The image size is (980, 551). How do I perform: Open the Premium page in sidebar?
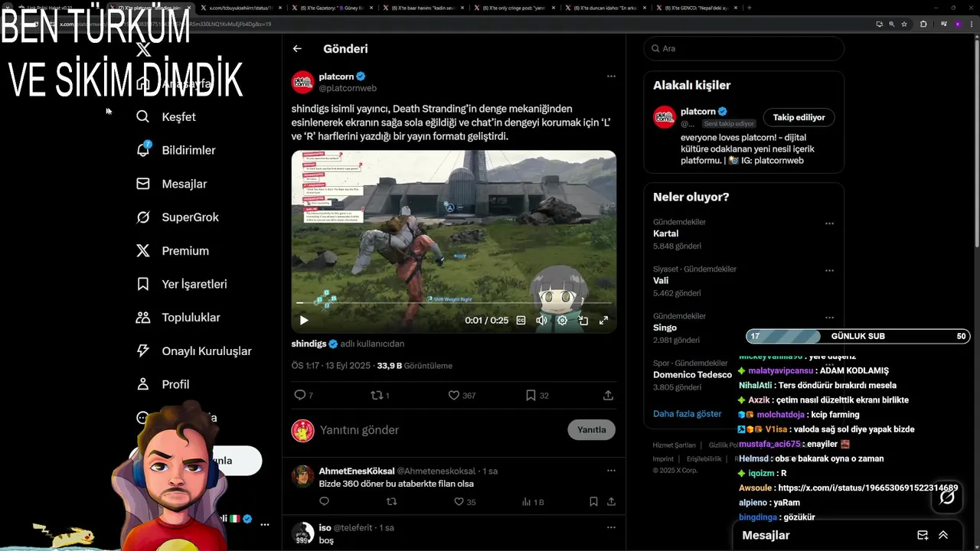(x=172, y=251)
